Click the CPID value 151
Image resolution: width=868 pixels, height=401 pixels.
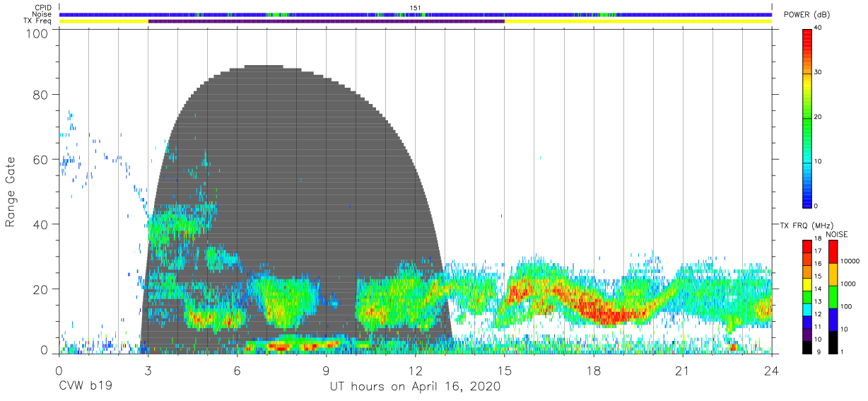point(415,8)
